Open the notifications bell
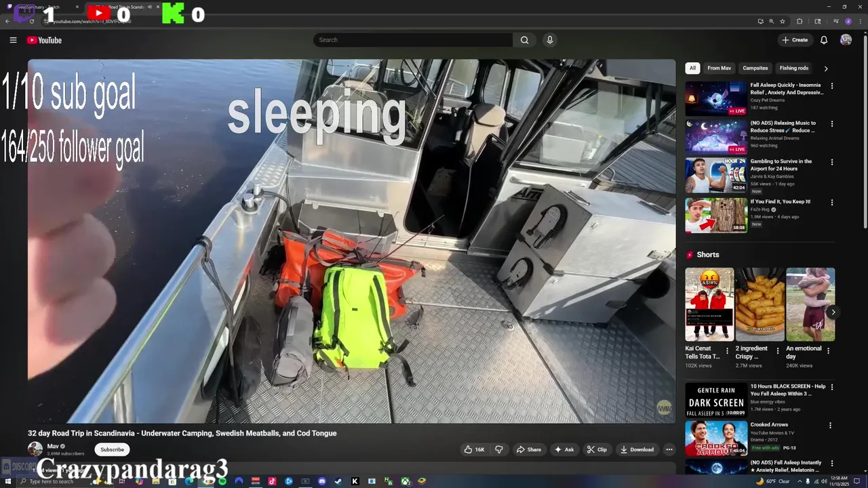This screenshot has width=868, height=488. point(824,40)
